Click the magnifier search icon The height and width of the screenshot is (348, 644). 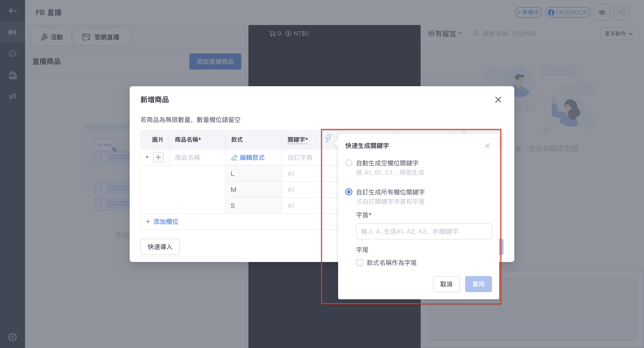point(475,34)
